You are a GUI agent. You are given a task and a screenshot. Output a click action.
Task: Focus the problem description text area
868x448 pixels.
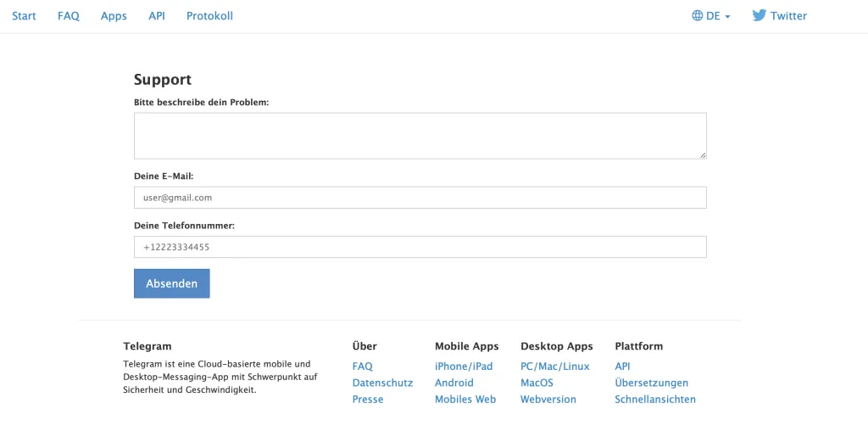coord(420,136)
